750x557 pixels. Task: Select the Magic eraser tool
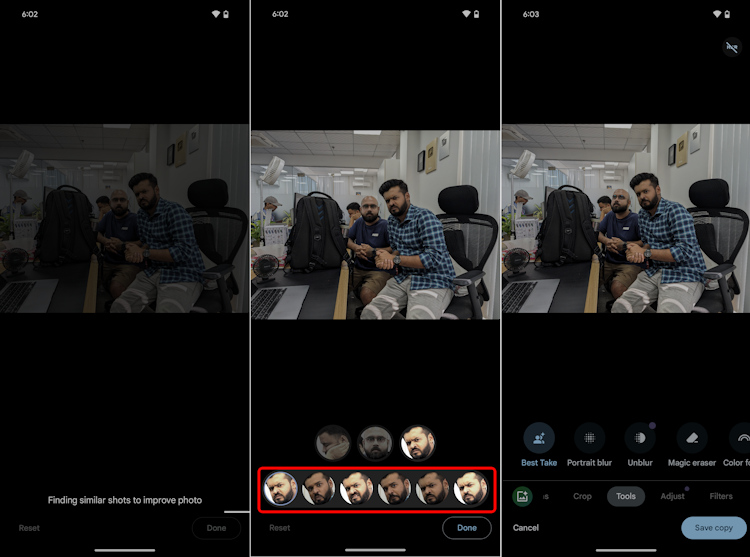(692, 444)
